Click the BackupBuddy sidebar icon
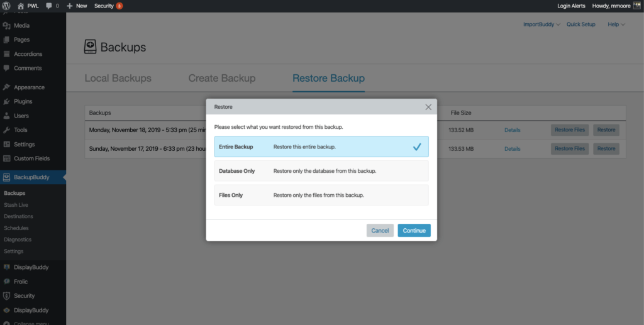Viewport: 644px width, 325px height. click(6, 177)
